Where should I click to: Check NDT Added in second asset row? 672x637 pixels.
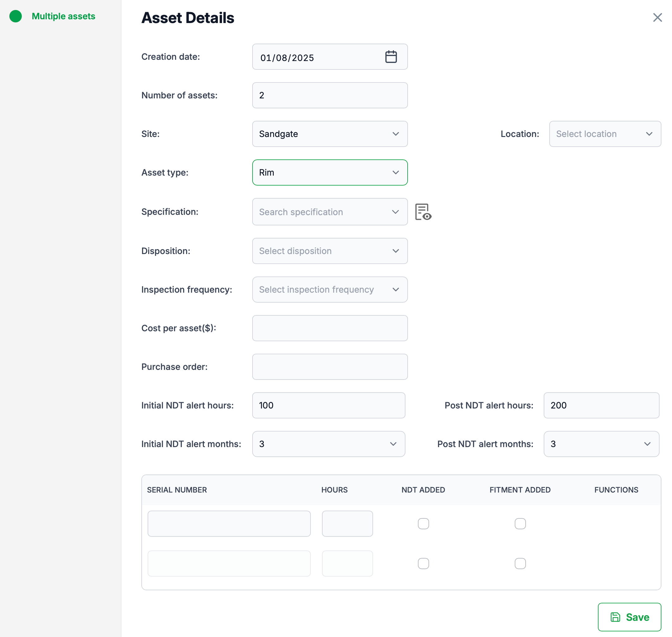423,563
